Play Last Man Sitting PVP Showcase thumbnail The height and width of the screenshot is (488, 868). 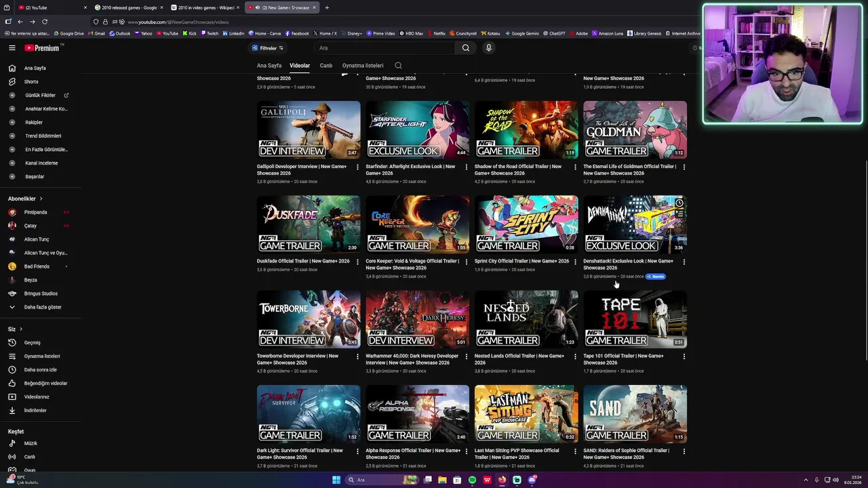click(526, 414)
